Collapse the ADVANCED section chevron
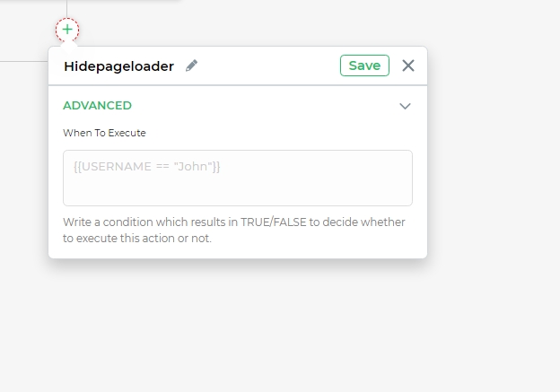560x392 pixels. pos(405,106)
